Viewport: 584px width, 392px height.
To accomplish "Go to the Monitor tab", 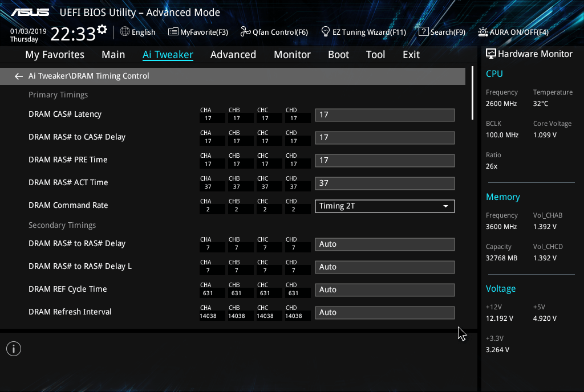I will coord(293,55).
